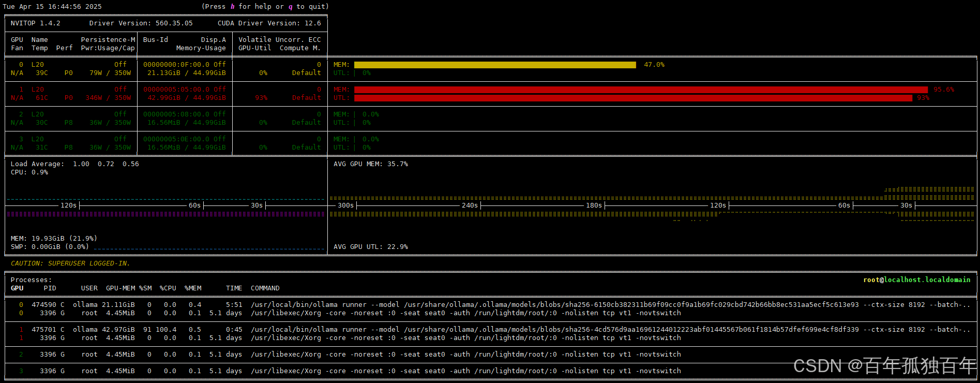Select 'AVG GPU MEM: 35.7%' text

371,164
